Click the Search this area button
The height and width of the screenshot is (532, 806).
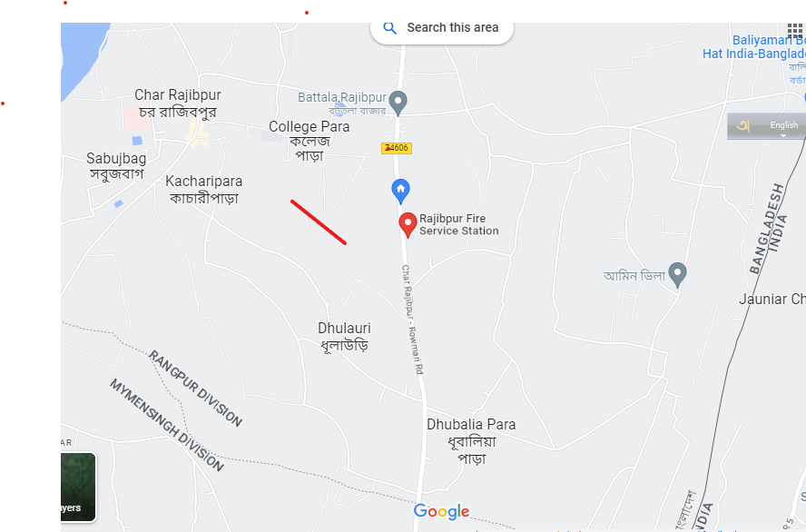click(441, 30)
